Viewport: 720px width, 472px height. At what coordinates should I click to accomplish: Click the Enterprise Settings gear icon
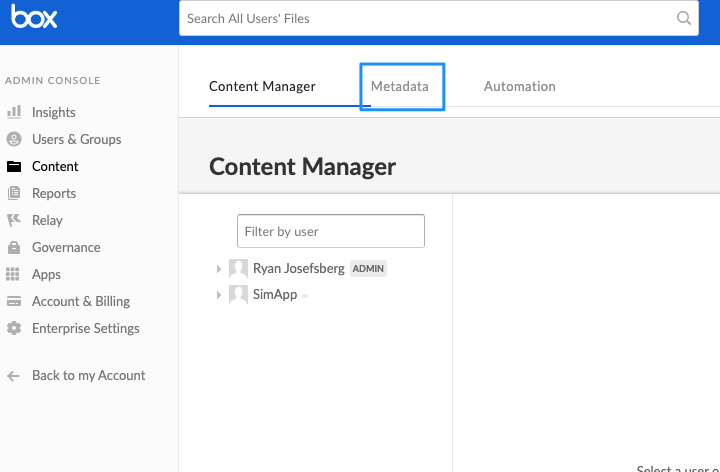point(14,328)
